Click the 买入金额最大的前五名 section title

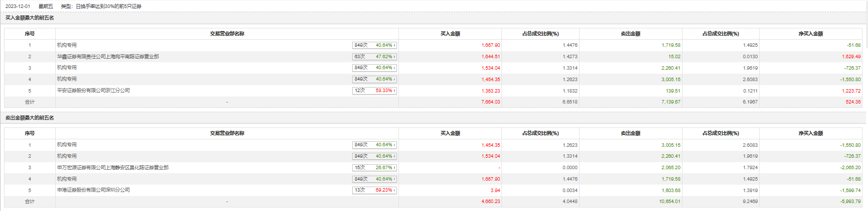pos(30,18)
